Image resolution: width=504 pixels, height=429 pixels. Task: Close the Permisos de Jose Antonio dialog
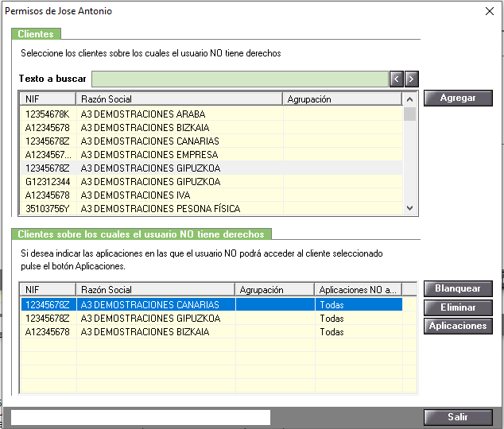pos(490,11)
